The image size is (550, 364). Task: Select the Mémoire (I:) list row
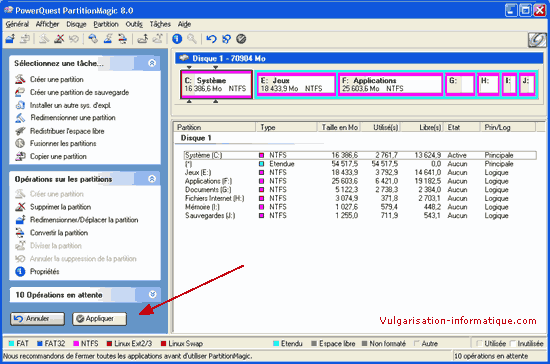coord(360,207)
